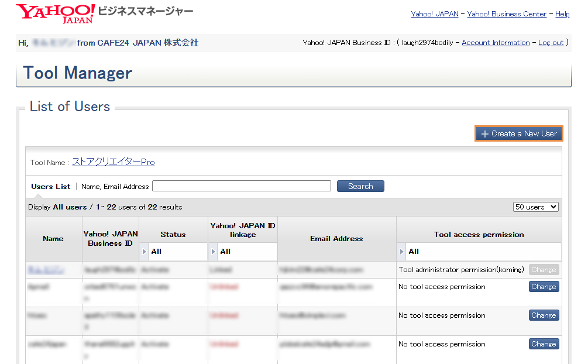588x364 pixels.
Task: Click the disabled Change button for tool administrator
Action: pos(544,270)
